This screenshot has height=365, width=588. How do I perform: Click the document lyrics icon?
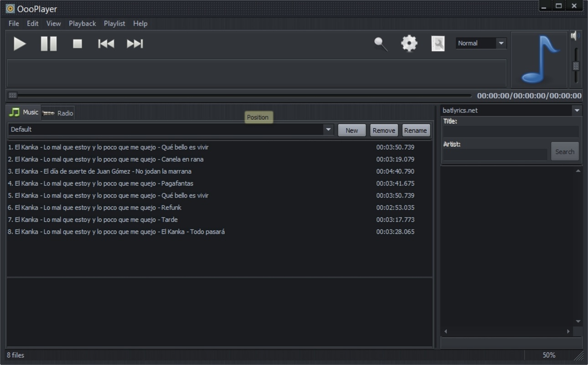[438, 44]
